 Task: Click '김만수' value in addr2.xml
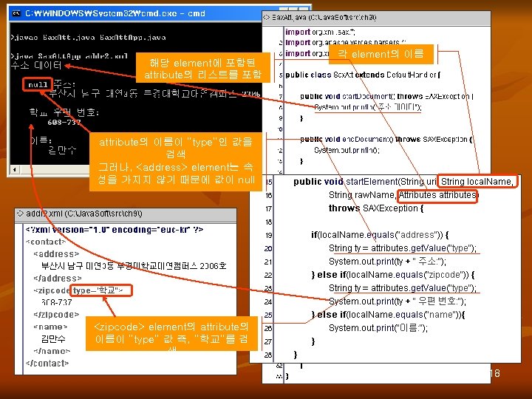tap(53, 338)
